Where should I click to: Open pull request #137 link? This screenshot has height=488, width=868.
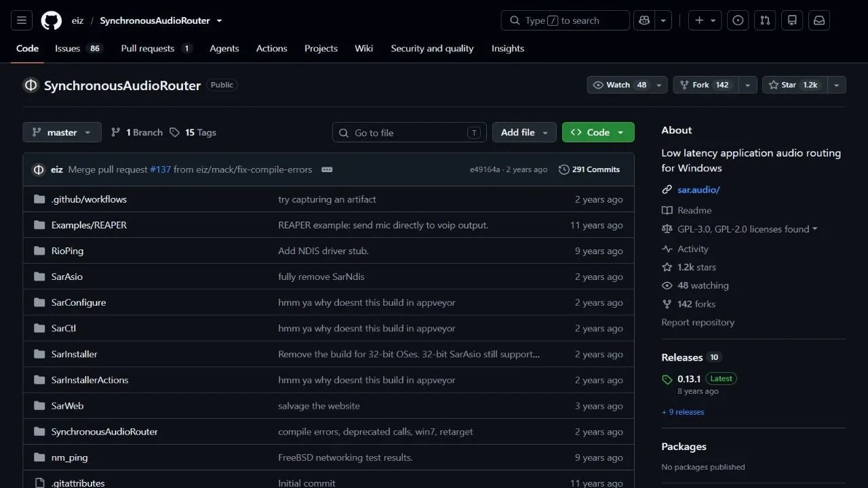[160, 169]
